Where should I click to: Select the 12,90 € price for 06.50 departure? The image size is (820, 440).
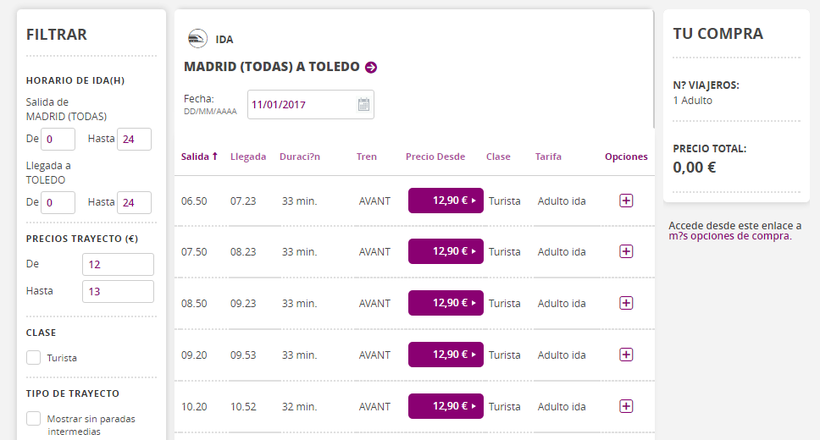[x=445, y=201]
